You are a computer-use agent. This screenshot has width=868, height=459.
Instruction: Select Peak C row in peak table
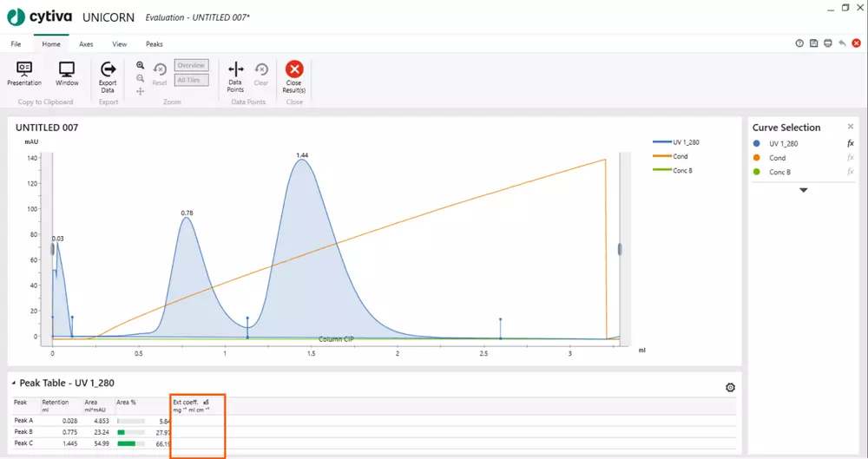(374, 443)
